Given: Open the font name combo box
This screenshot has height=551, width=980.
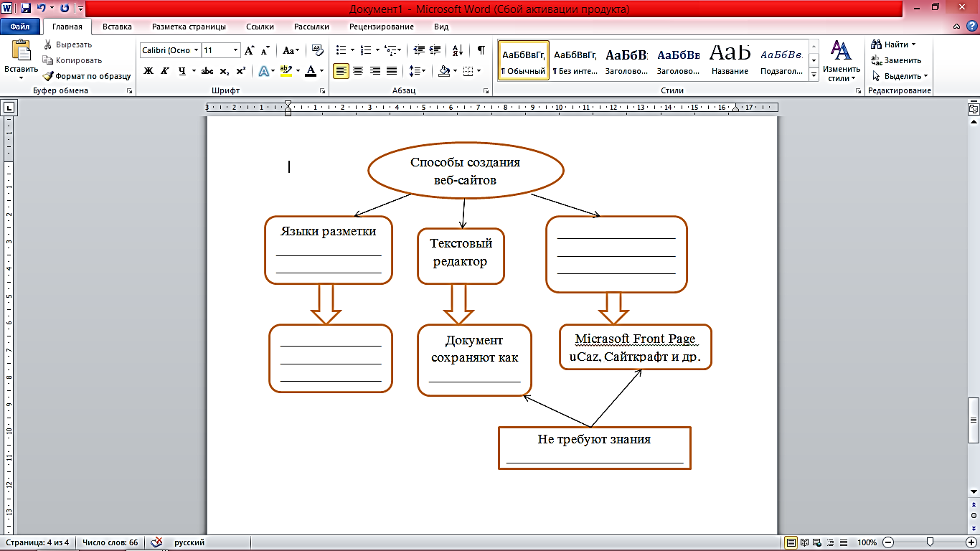Looking at the screenshot, I should [170, 50].
